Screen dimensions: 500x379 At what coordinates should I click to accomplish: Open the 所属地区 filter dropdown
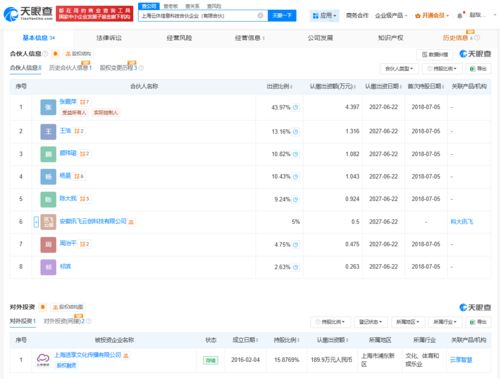[407, 322]
